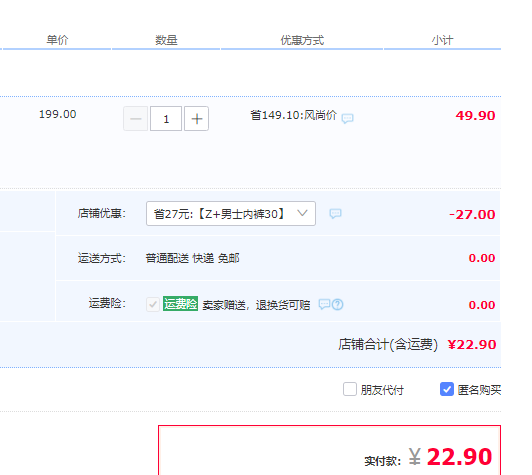Select the 优惠方式 column header

(x=302, y=40)
